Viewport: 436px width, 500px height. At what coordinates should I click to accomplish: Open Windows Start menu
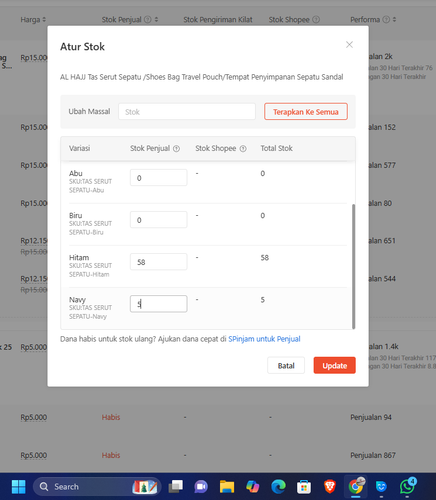tap(18, 487)
